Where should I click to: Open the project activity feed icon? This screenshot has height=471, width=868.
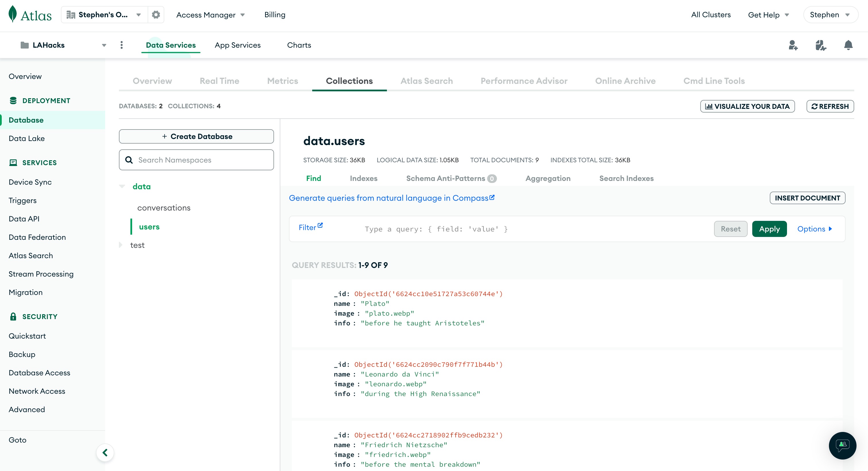coord(821,45)
